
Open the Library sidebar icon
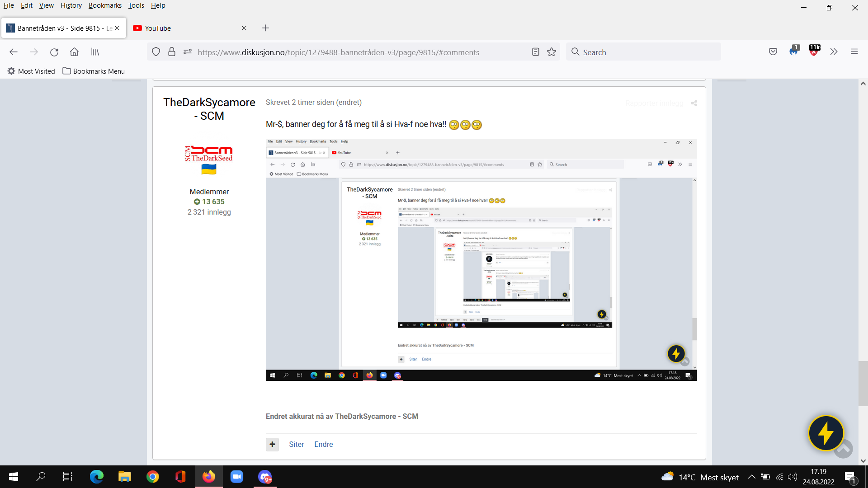pos(95,52)
